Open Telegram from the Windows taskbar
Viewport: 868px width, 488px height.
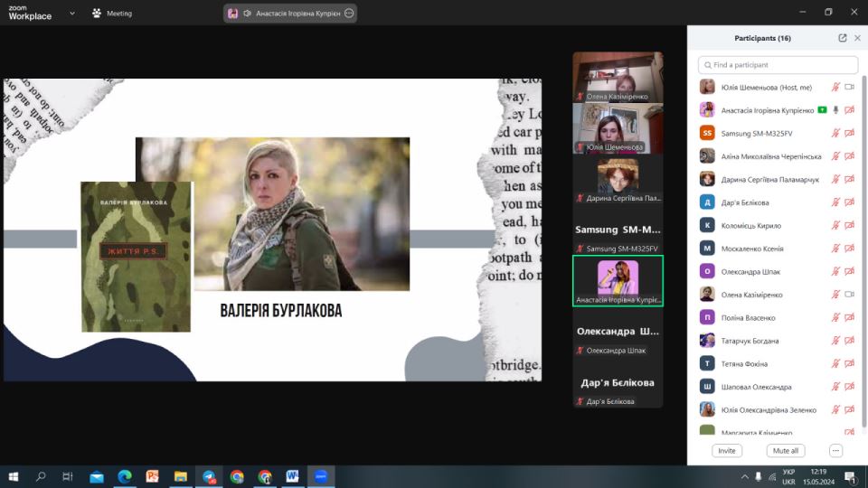click(x=209, y=476)
